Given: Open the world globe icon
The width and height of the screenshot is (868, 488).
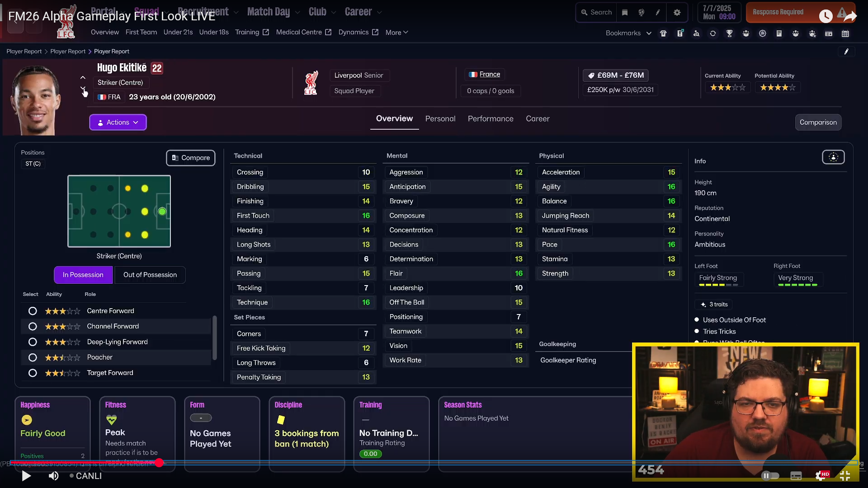Looking at the screenshot, I should coord(641,13).
